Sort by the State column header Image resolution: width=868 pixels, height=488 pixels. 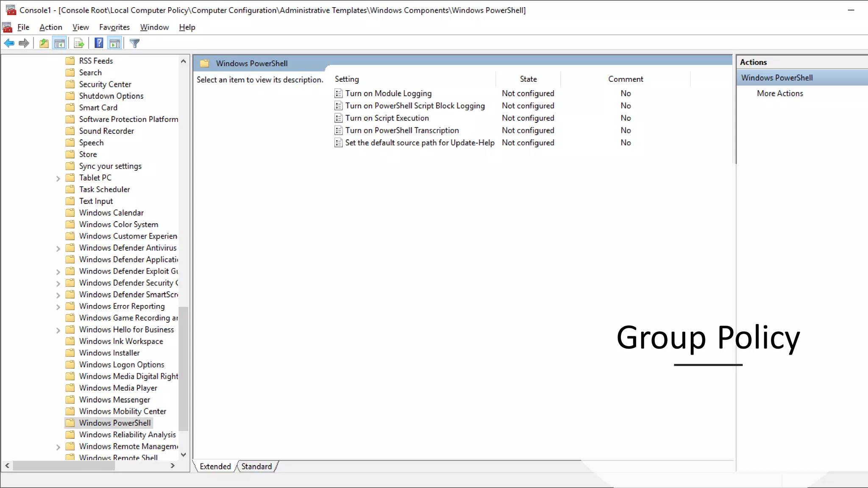pos(528,79)
